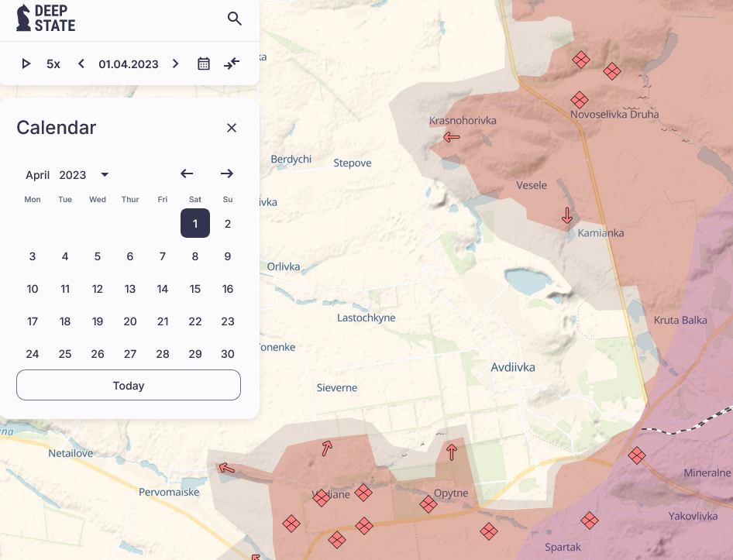Click Netailove label on map
This screenshot has height=560, width=733.
[x=71, y=453]
